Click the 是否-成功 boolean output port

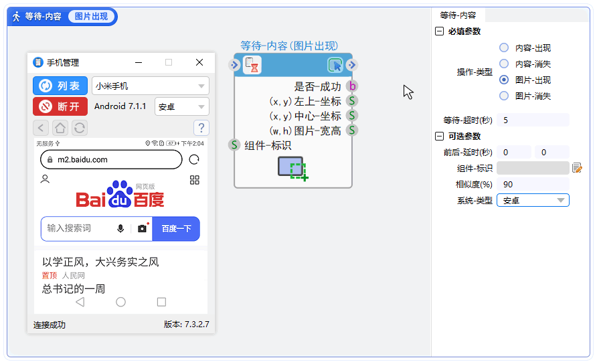[x=352, y=86]
